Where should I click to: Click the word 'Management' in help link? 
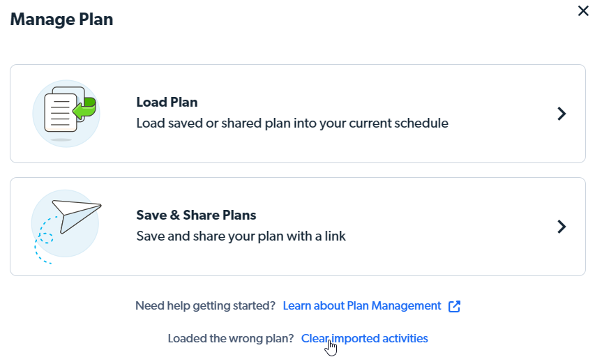[x=406, y=305]
